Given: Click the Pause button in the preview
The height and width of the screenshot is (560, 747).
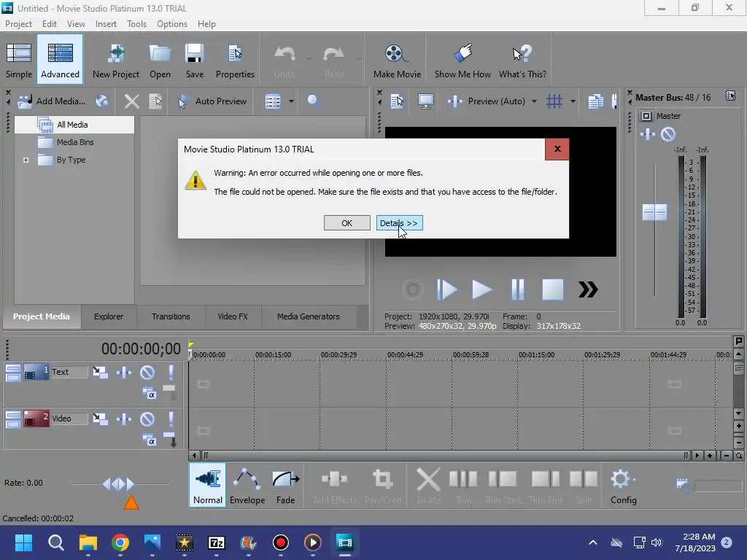Looking at the screenshot, I should (x=517, y=289).
